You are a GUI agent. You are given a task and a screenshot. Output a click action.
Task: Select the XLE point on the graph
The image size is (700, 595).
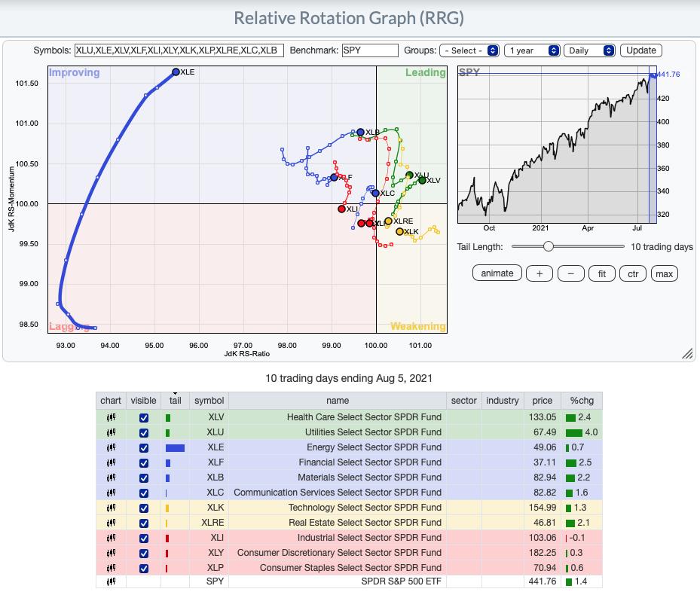coord(176,72)
